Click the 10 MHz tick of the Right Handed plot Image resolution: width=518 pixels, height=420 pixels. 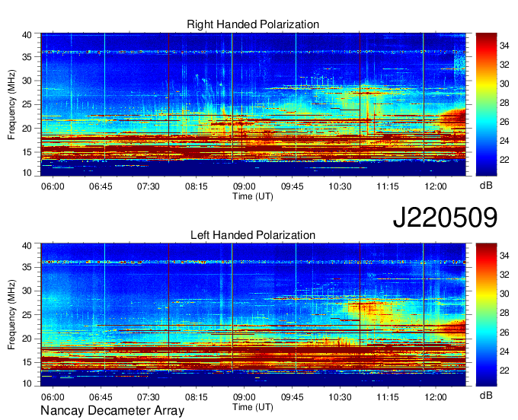point(27,173)
